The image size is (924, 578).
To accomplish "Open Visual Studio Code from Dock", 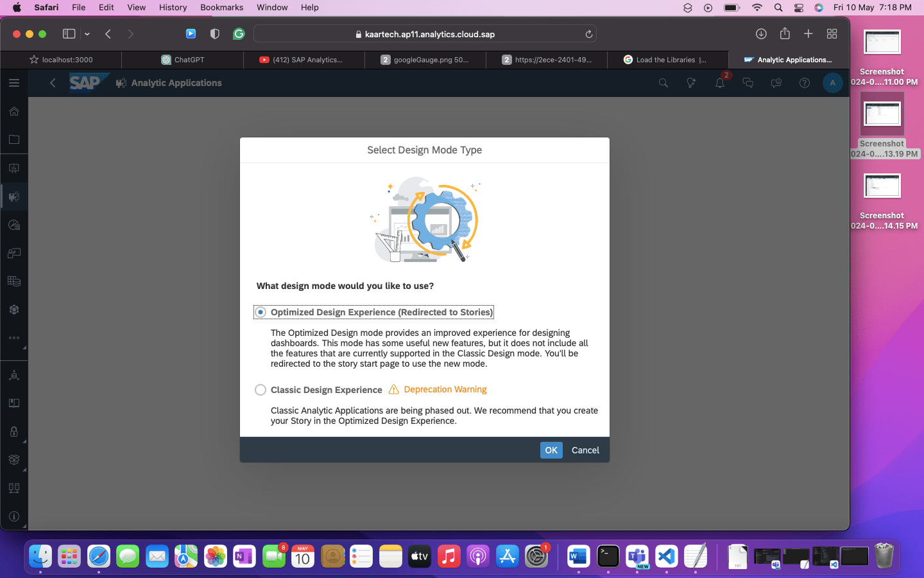I will tap(666, 556).
